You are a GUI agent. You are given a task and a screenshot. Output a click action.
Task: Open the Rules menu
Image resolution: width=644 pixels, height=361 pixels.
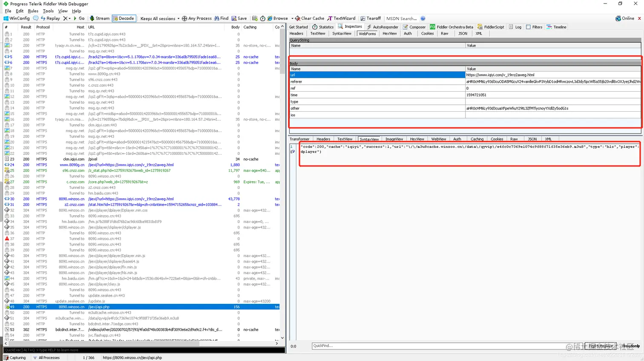click(x=33, y=11)
